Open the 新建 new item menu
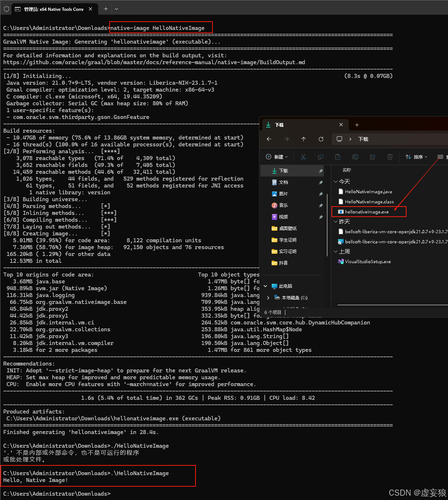Image resolution: width=448 pixels, height=500 pixels. [277, 157]
